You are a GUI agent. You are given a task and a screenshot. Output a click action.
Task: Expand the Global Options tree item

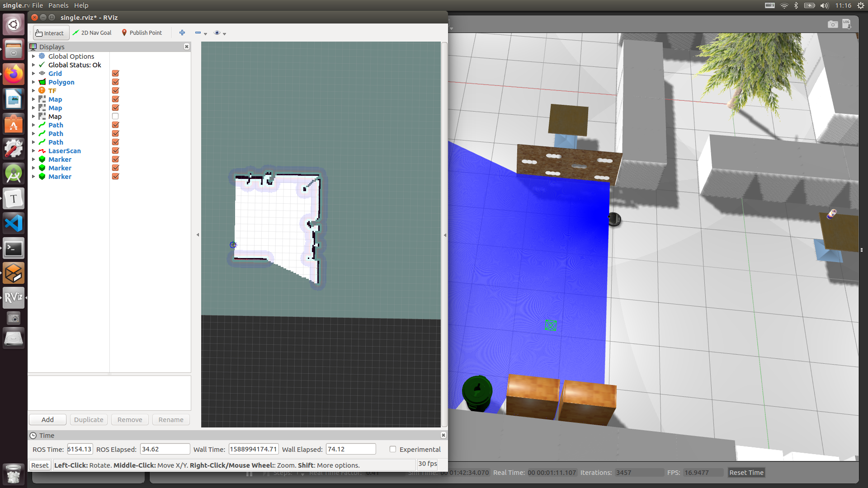33,56
